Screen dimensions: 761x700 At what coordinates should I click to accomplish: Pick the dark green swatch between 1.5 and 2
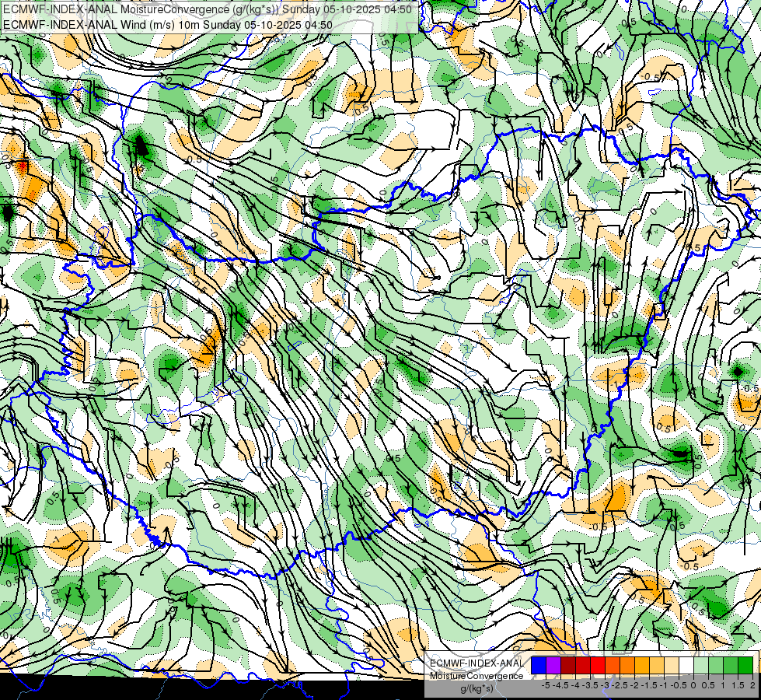745,665
